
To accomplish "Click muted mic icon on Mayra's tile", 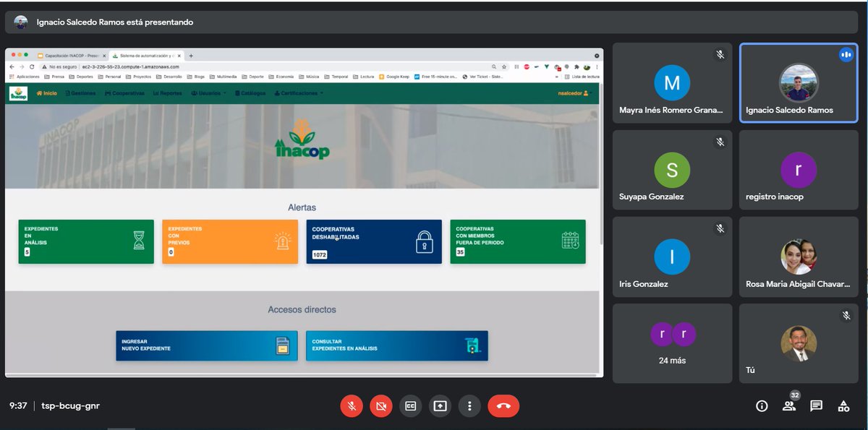I will click(720, 55).
